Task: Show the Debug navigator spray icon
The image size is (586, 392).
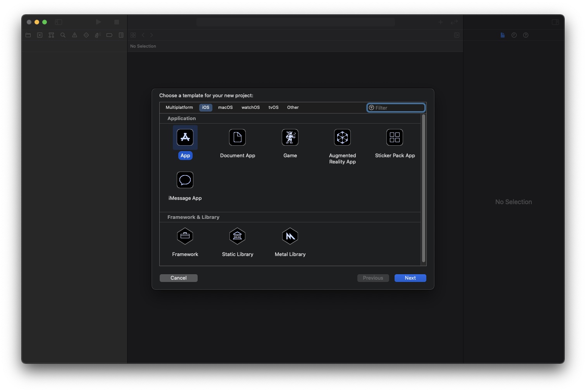Action: tap(98, 35)
